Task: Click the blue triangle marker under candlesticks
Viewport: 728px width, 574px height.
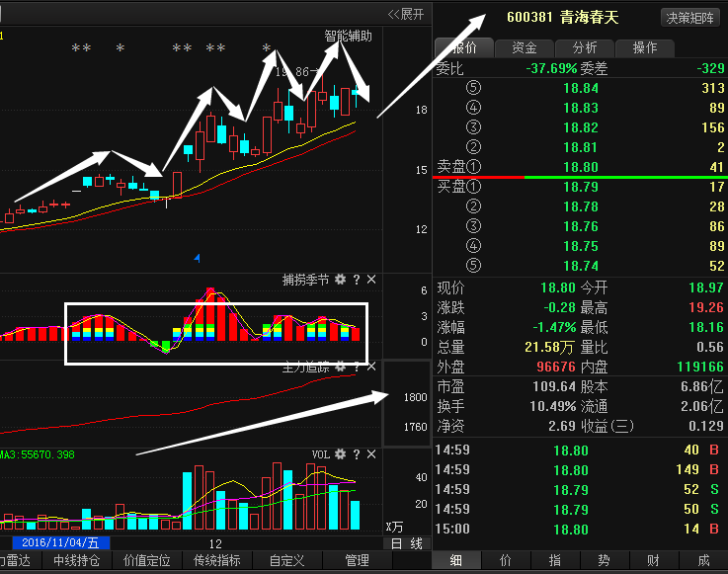Action: point(197,258)
